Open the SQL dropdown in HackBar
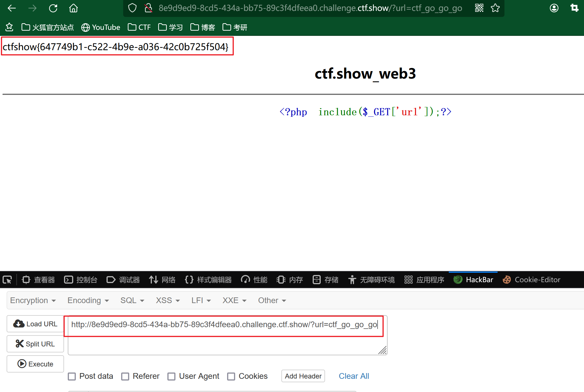Image resolution: width=584 pixels, height=392 pixels. [x=132, y=300]
